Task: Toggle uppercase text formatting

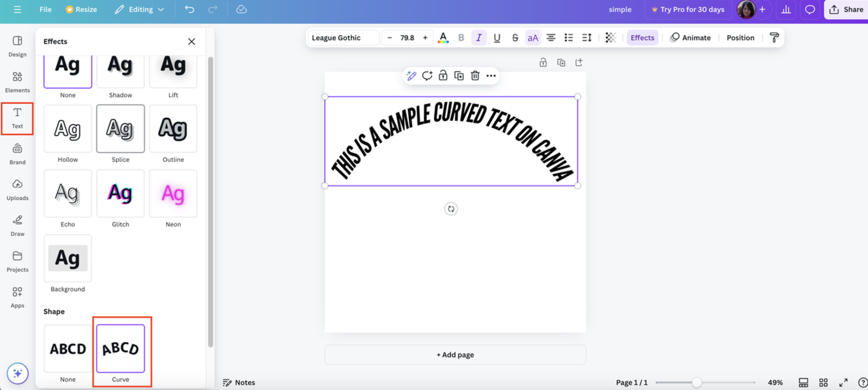Action: [533, 37]
